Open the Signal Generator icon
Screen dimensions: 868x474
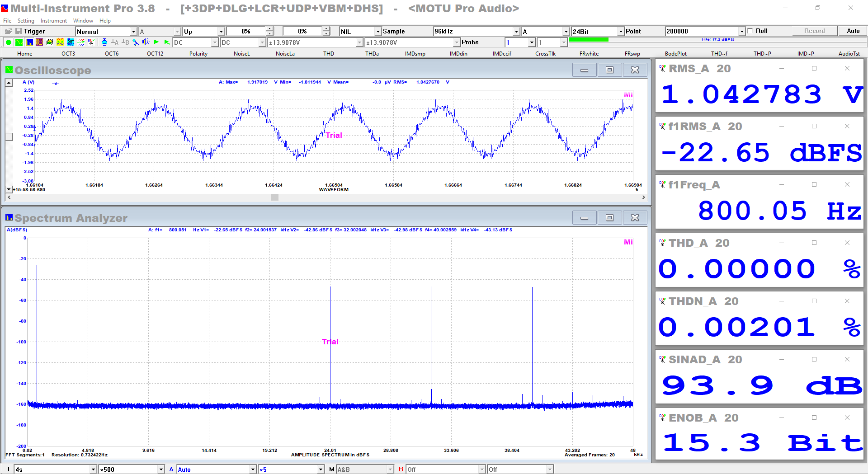coord(60,42)
